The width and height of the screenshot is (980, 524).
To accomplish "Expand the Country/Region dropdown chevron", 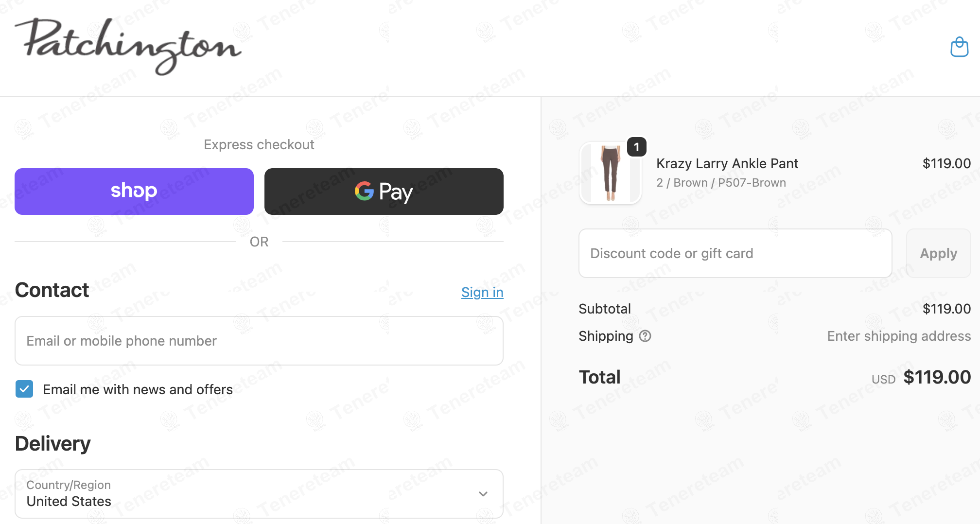I will tap(483, 494).
